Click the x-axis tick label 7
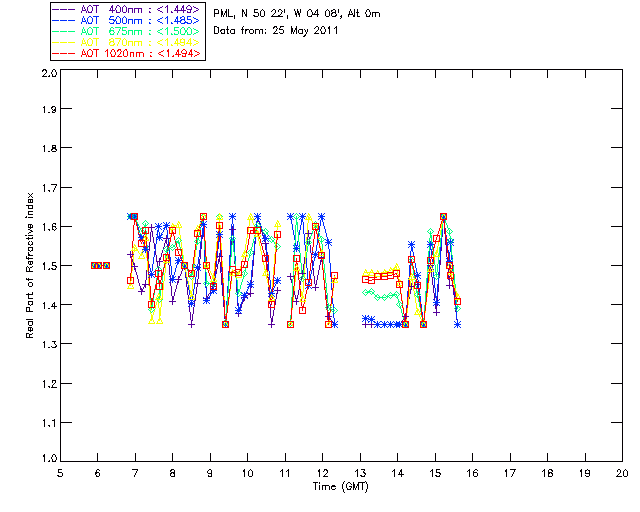 click(135, 473)
